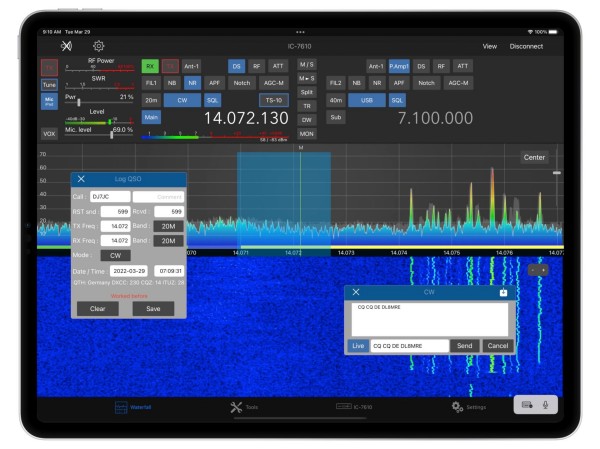Toggle the NR noise reduction button
The image size is (600, 449).
coord(192,83)
